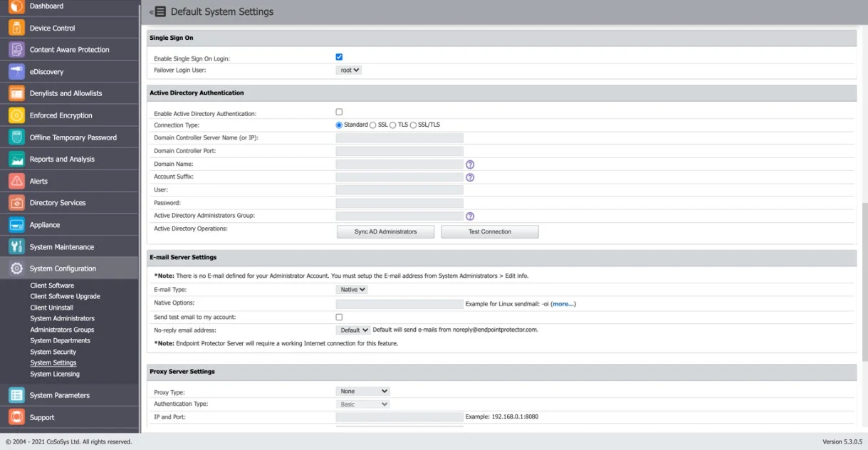Click Domain Controller Port field
The width and height of the screenshot is (868, 450).
click(x=399, y=151)
